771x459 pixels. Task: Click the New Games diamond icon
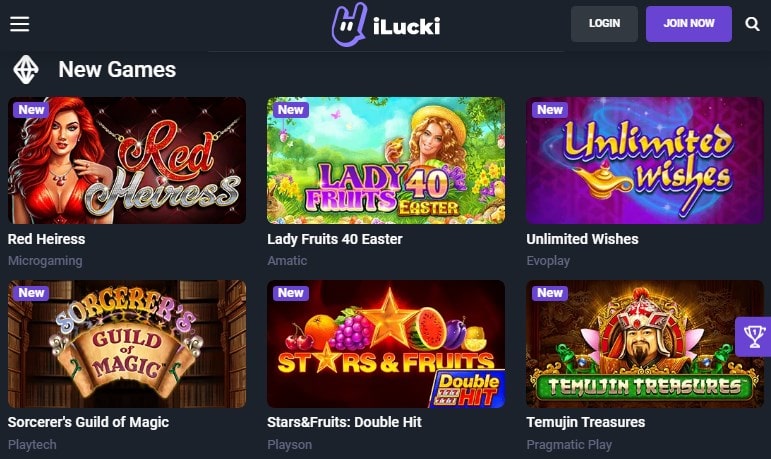pos(26,69)
